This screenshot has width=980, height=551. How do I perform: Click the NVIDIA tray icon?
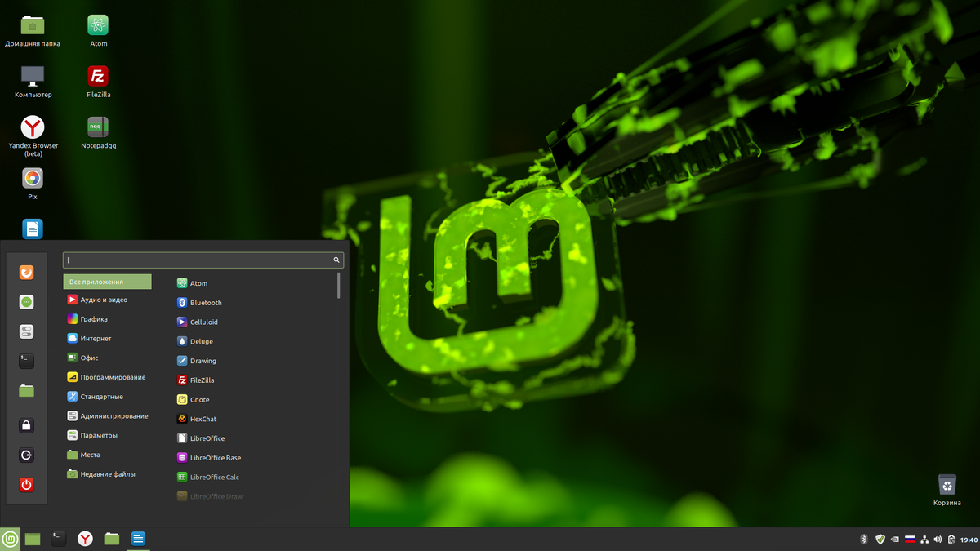pos(896,540)
